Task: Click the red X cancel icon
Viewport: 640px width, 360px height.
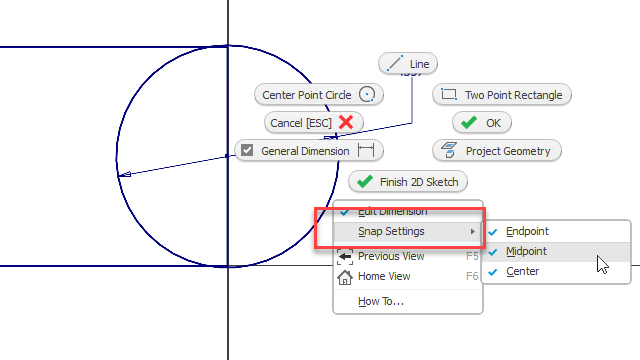Action: pyautogui.click(x=346, y=122)
